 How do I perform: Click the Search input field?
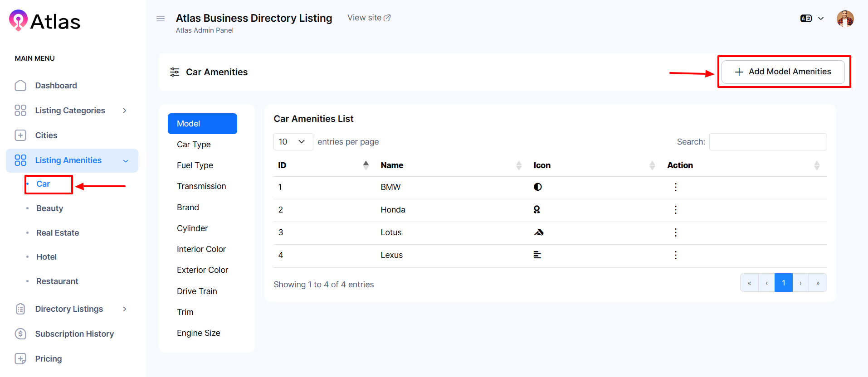pyautogui.click(x=768, y=142)
